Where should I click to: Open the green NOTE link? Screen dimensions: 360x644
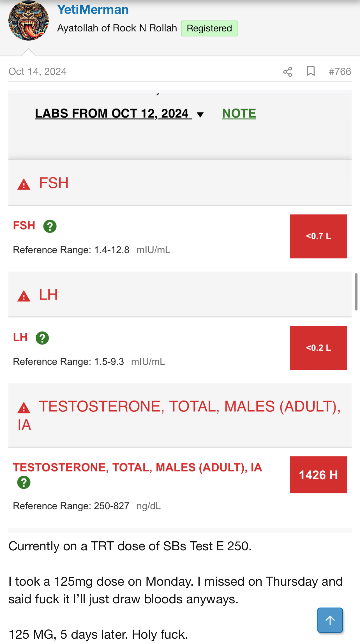(x=239, y=114)
